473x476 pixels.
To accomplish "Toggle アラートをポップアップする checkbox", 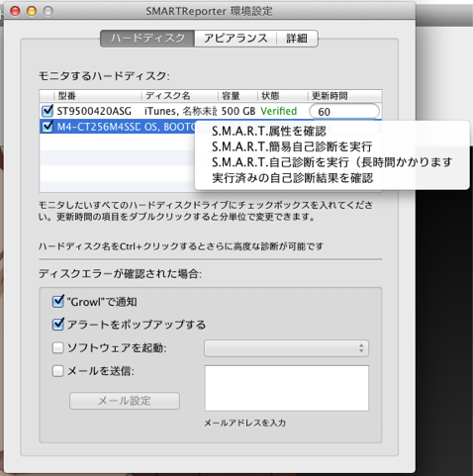I will [58, 325].
